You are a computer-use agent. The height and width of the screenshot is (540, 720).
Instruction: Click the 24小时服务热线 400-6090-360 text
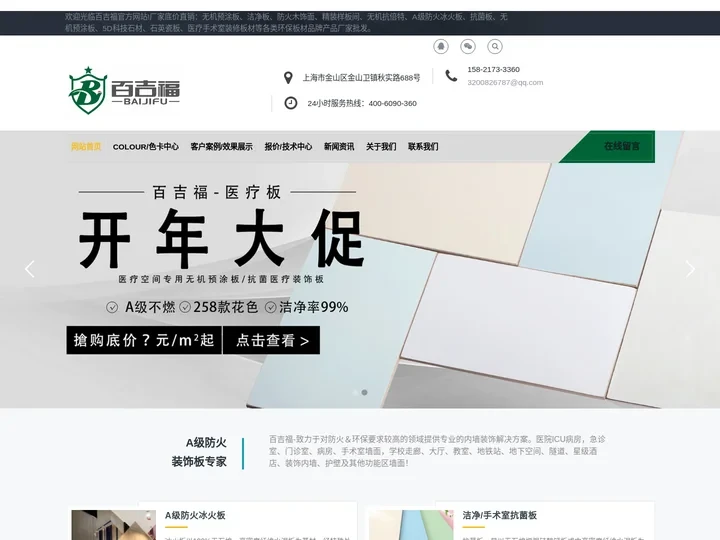(362, 103)
